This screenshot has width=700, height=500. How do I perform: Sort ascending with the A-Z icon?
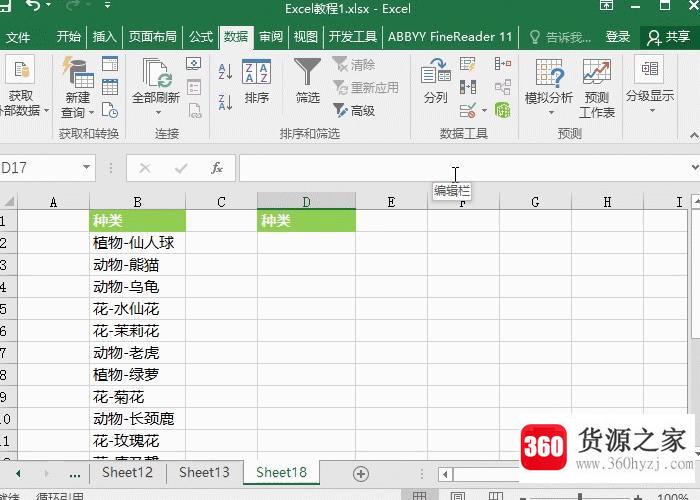225,71
